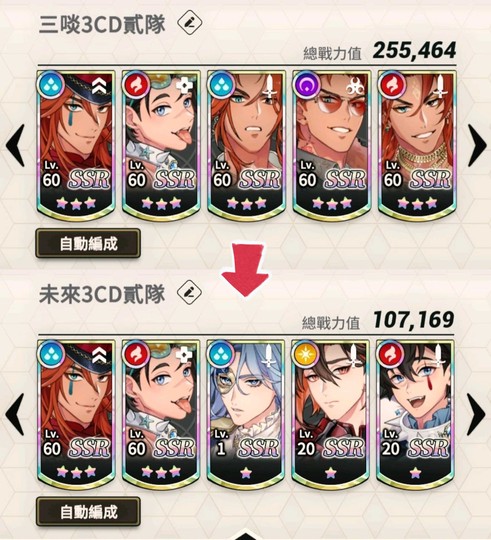Edit the 未來3CD貳隊 team name pencil icon
The image size is (491, 540).
(x=189, y=292)
